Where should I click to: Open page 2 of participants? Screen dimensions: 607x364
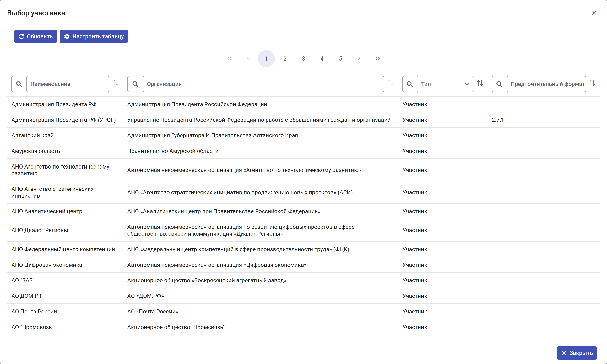[x=285, y=58]
